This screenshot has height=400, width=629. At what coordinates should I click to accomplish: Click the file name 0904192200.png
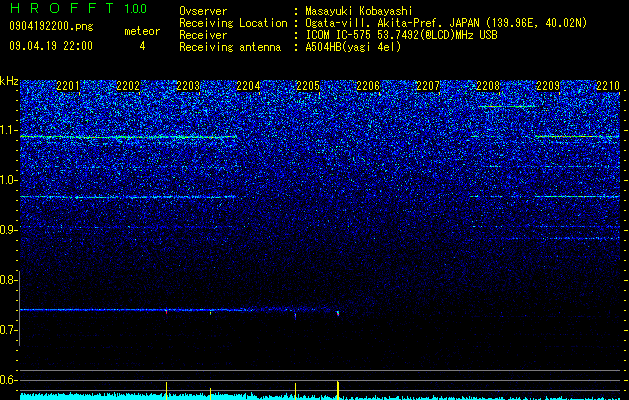tap(51, 27)
